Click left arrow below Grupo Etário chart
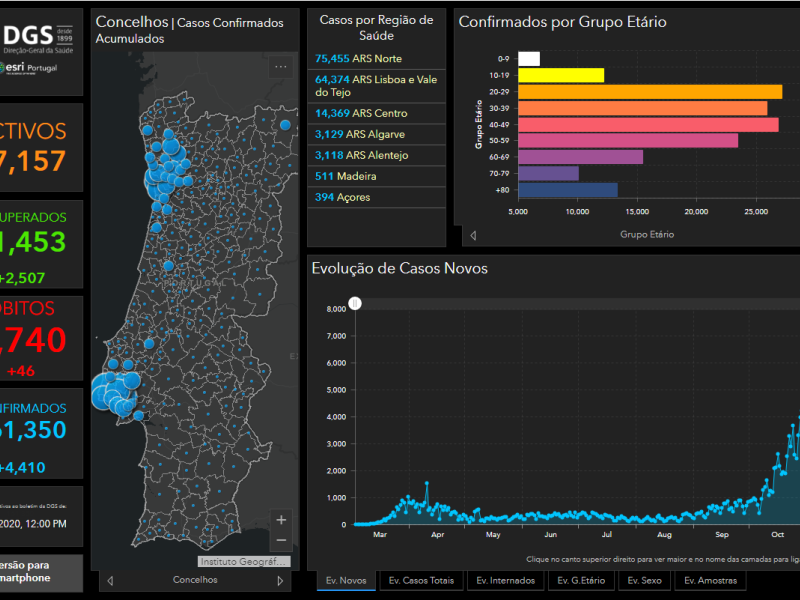 (473, 235)
